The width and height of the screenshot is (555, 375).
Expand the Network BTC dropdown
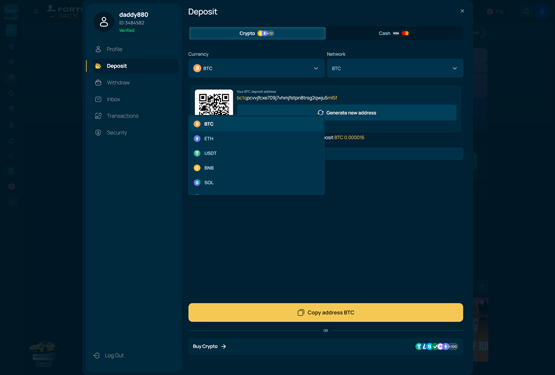pos(395,68)
